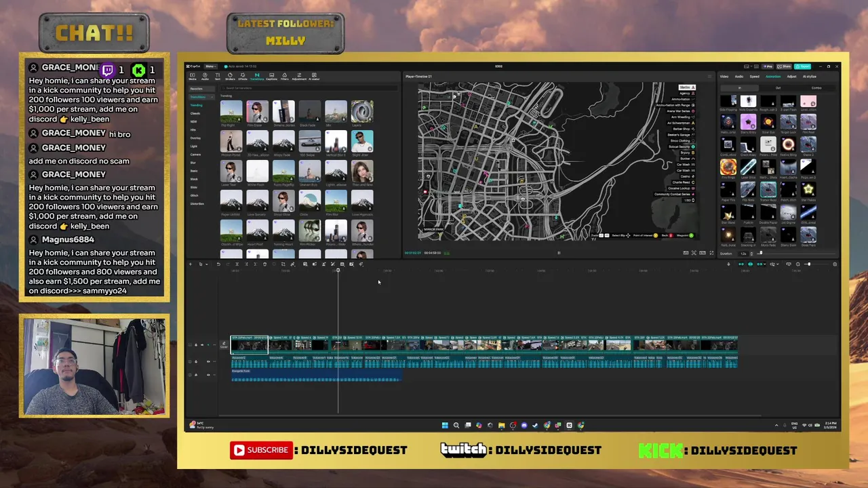This screenshot has width=868, height=488.
Task: Open the Adjustment tab
Action: 299,77
